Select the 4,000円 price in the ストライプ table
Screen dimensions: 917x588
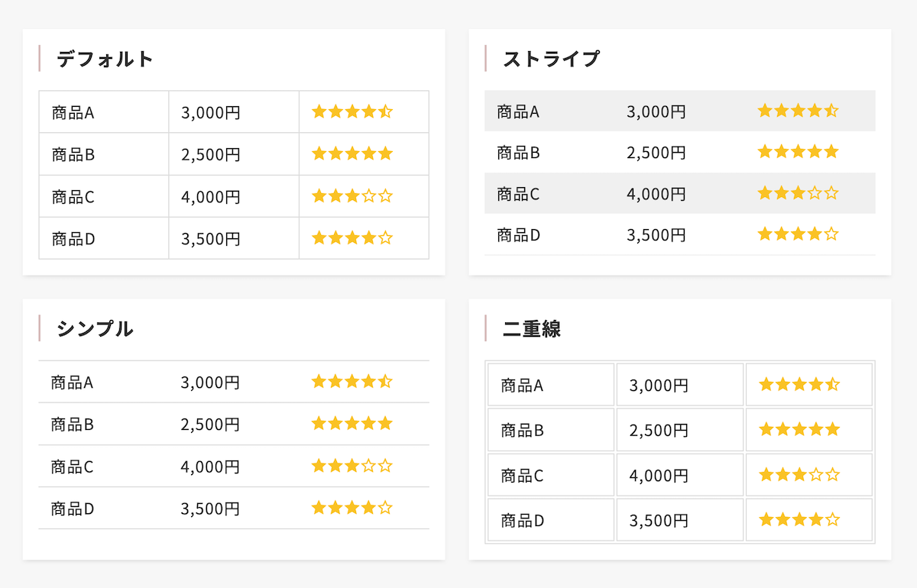[656, 194]
